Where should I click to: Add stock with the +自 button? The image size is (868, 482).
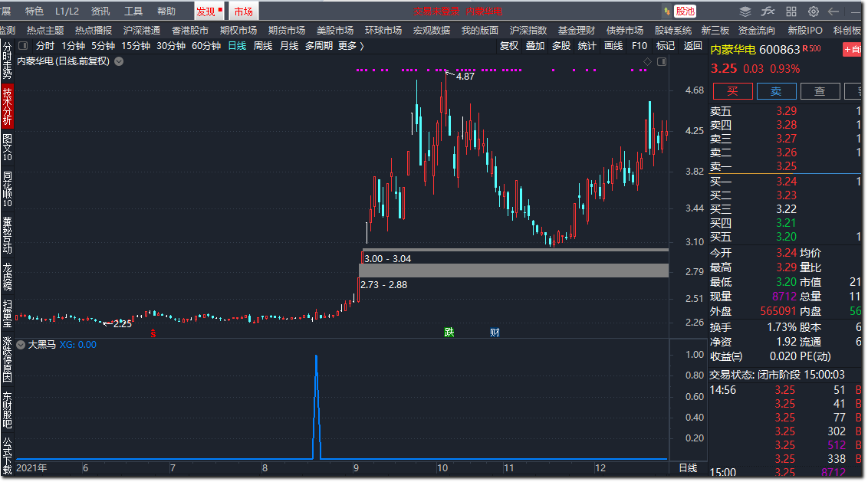click(853, 50)
